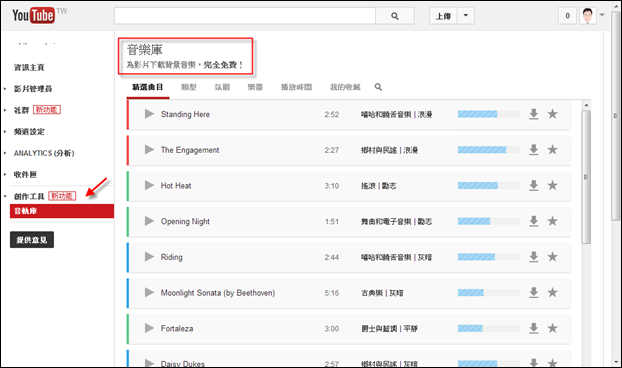This screenshot has height=368, width=622.
Task: Download Fortaleza track
Action: [534, 328]
